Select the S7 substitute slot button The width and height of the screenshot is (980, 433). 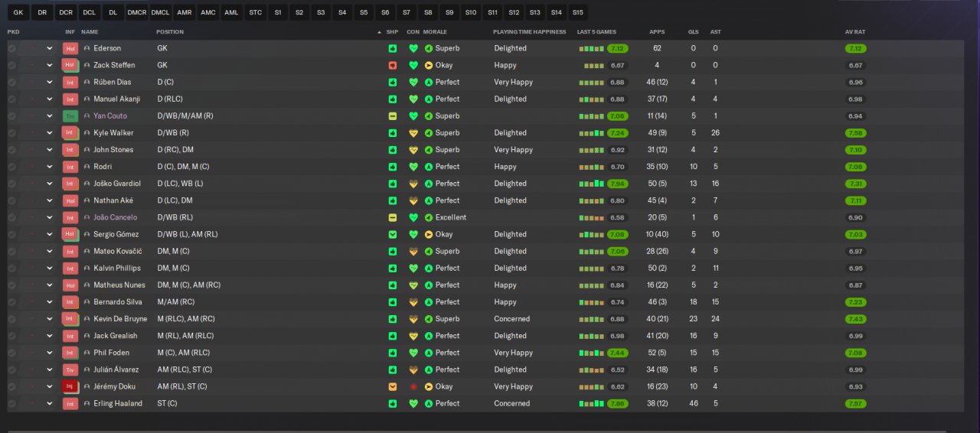click(407, 12)
